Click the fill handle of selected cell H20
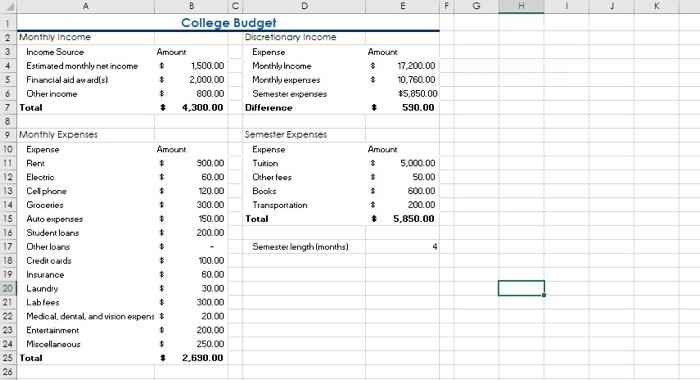The height and width of the screenshot is (380, 700). (x=544, y=295)
